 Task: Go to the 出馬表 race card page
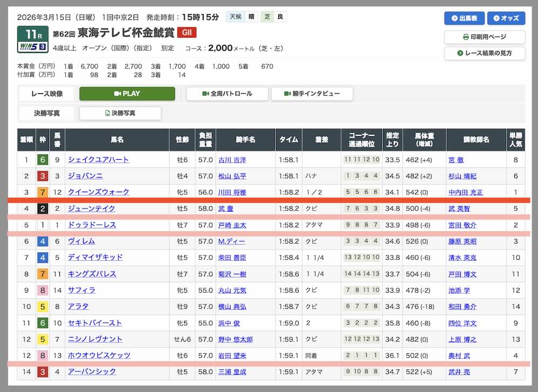pos(464,18)
